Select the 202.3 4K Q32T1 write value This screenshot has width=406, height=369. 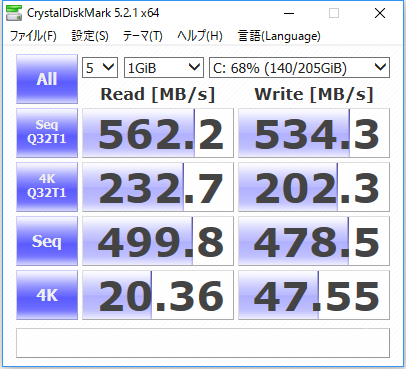click(x=314, y=187)
